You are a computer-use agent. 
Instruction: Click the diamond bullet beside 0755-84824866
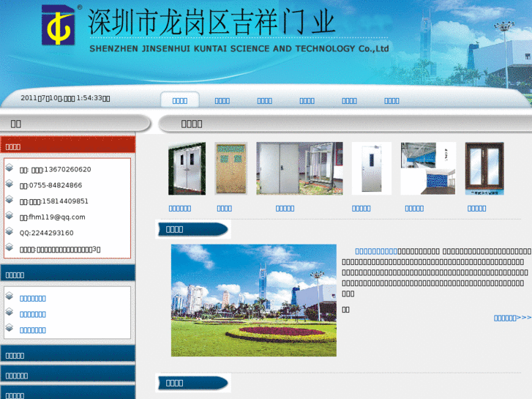pos(10,184)
